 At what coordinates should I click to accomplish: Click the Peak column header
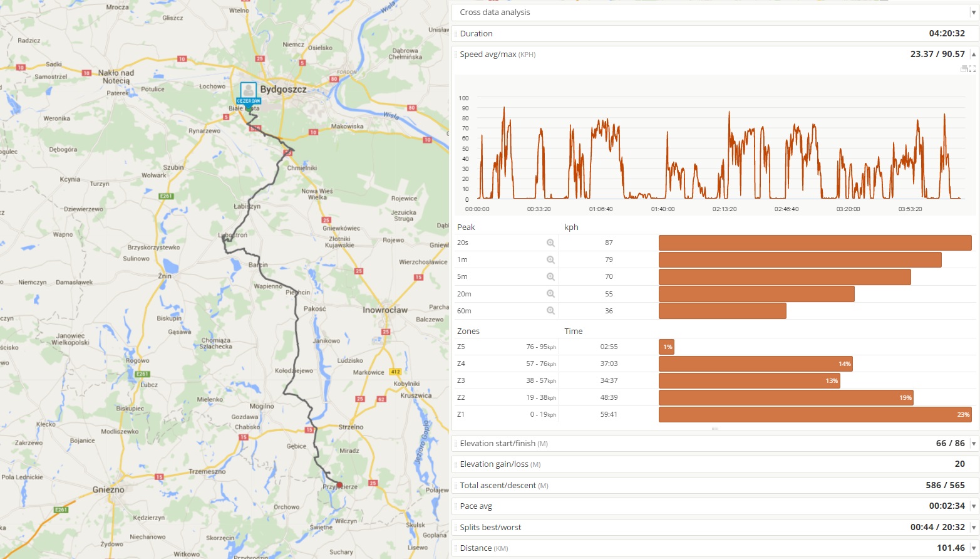click(x=466, y=227)
